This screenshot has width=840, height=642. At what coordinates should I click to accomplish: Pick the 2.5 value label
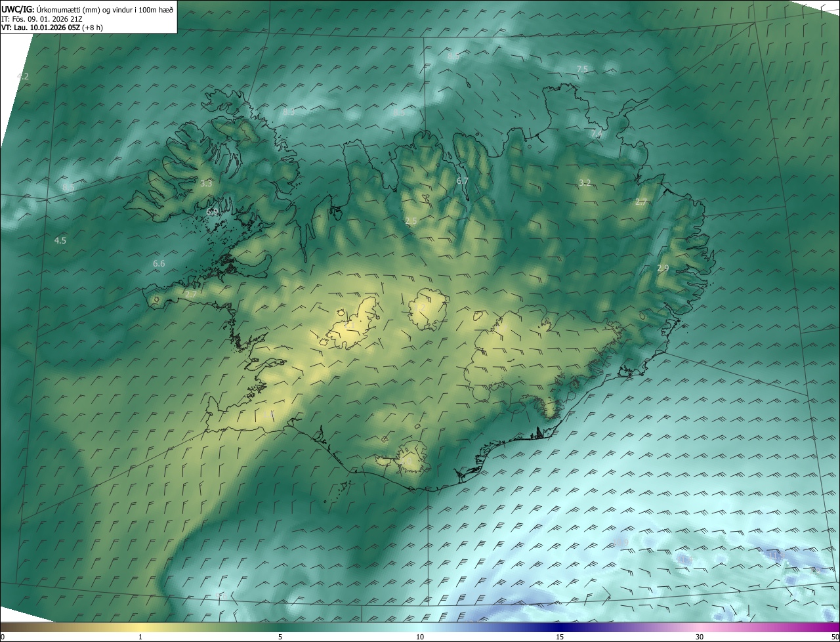[411, 222]
